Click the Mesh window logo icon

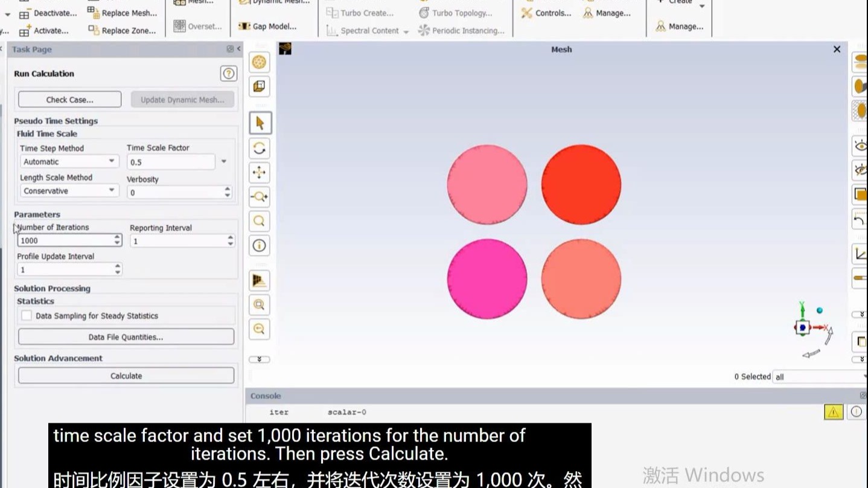pos(285,49)
